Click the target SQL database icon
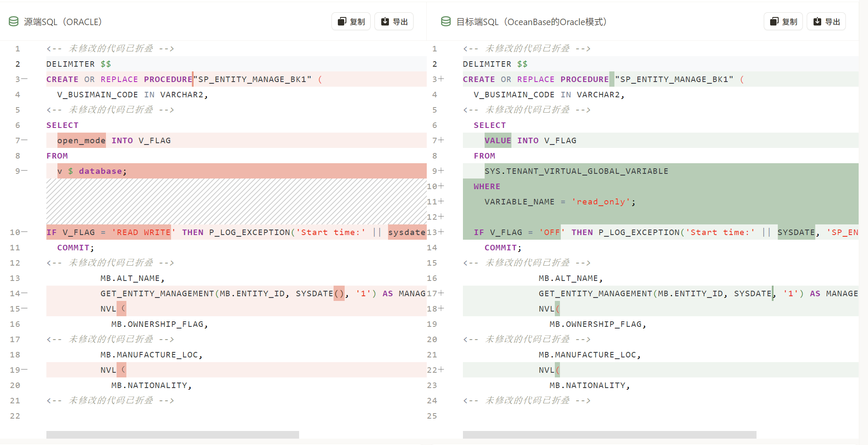868x445 pixels. tap(446, 21)
